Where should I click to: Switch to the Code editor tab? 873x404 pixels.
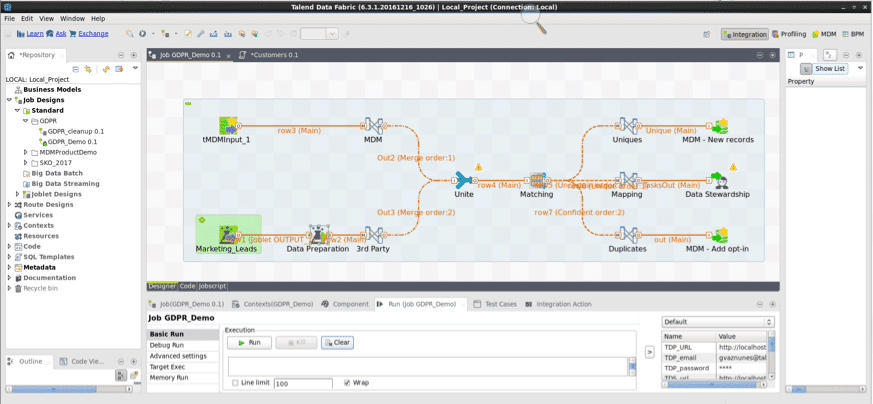187,286
